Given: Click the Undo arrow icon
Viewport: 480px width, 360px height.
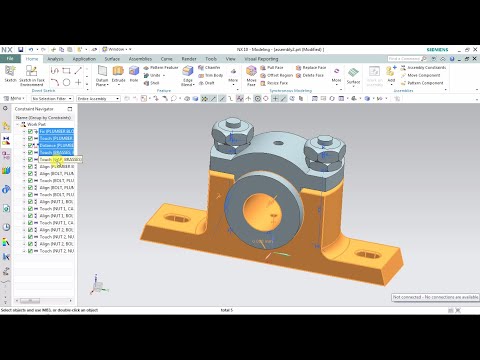Looking at the screenshot, I should pos(31,49).
